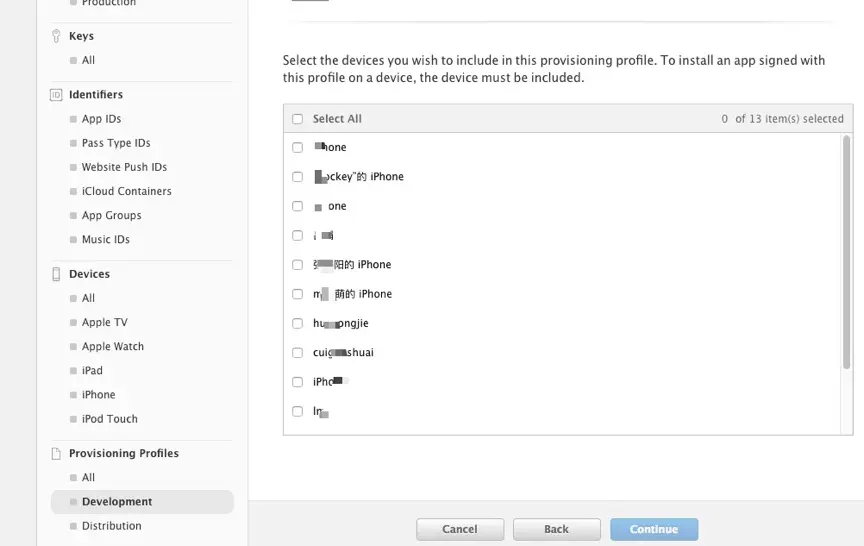
Task: Tick the checkbox for cui...shuai device
Action: (298, 353)
